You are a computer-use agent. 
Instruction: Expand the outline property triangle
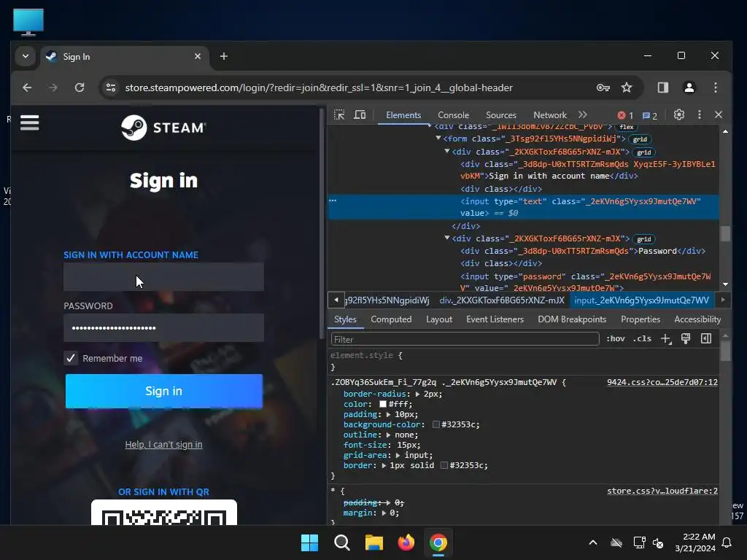tap(388, 435)
